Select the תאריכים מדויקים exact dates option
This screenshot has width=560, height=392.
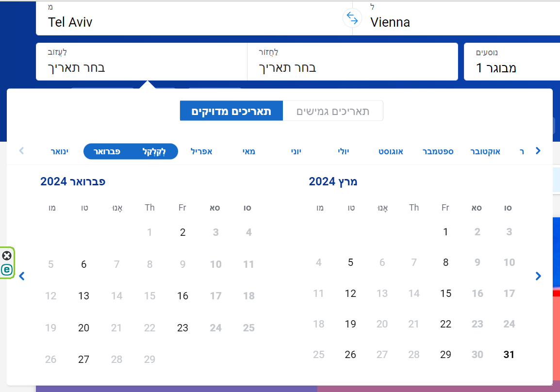point(231,111)
